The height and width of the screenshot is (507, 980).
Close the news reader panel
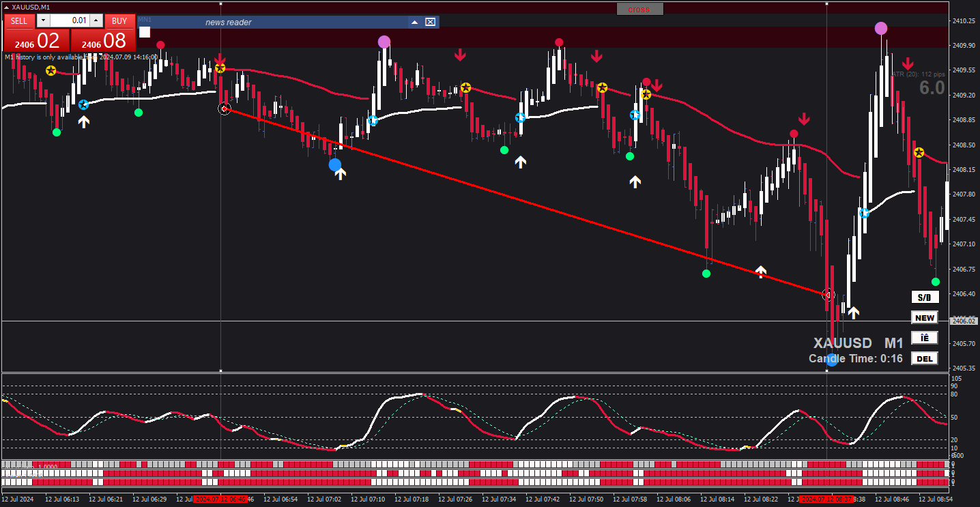[x=430, y=22]
